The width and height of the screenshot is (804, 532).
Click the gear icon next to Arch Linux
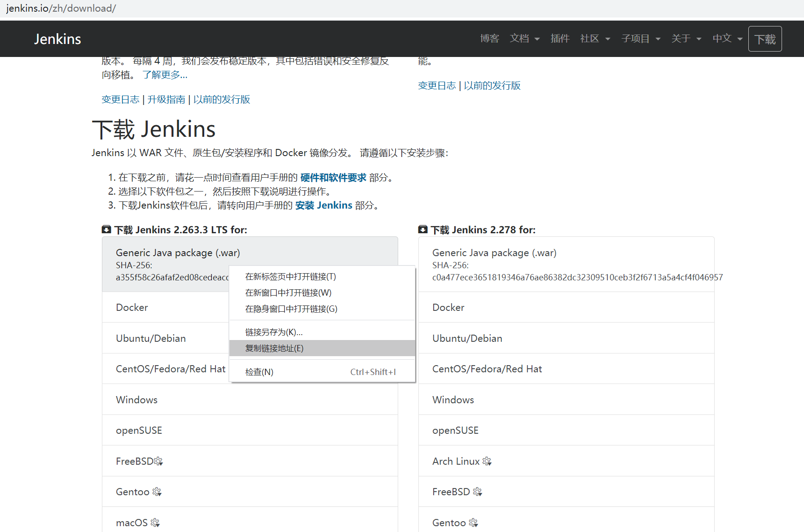tap(487, 461)
